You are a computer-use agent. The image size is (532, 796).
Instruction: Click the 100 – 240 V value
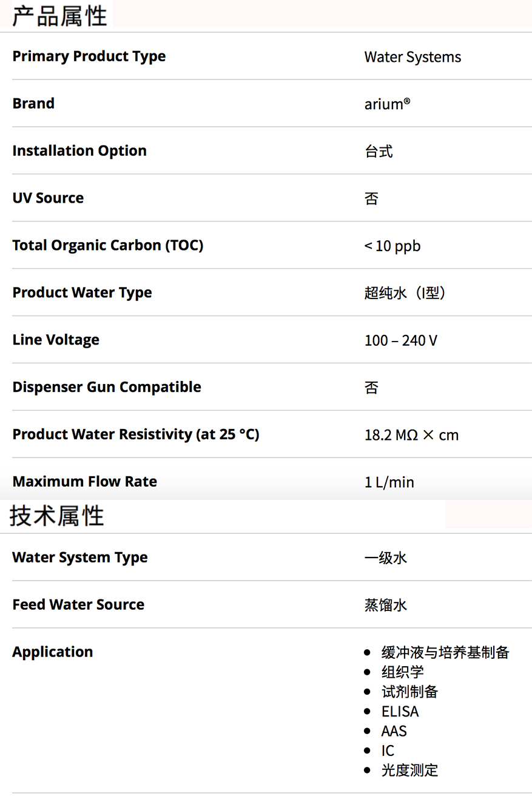400,341
